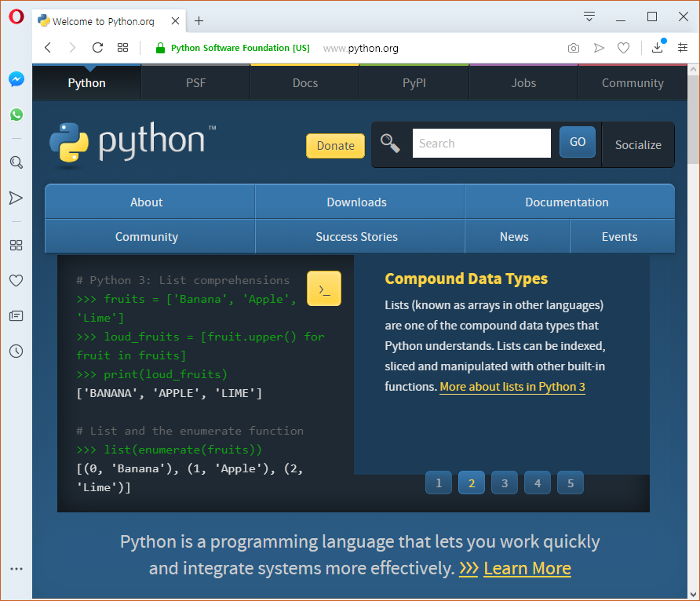Go forward to the next page
Image resolution: width=700 pixels, height=601 pixels.
coord(72,47)
